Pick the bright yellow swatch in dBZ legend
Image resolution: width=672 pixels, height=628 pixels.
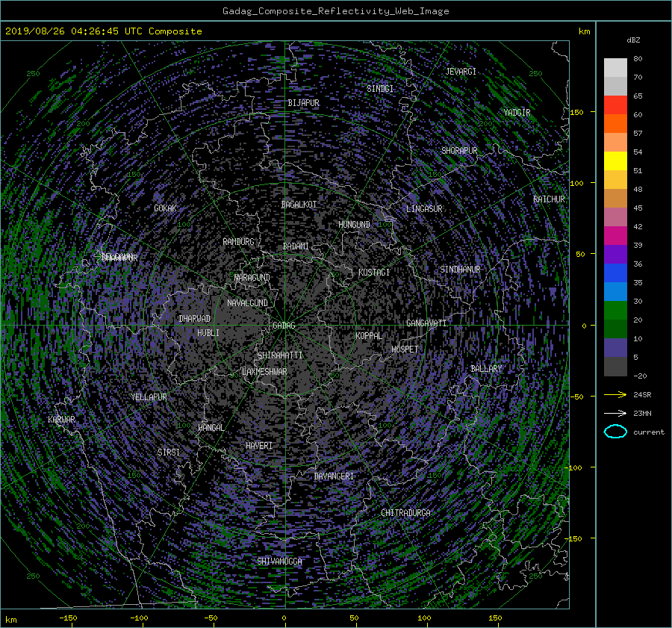[x=615, y=161]
